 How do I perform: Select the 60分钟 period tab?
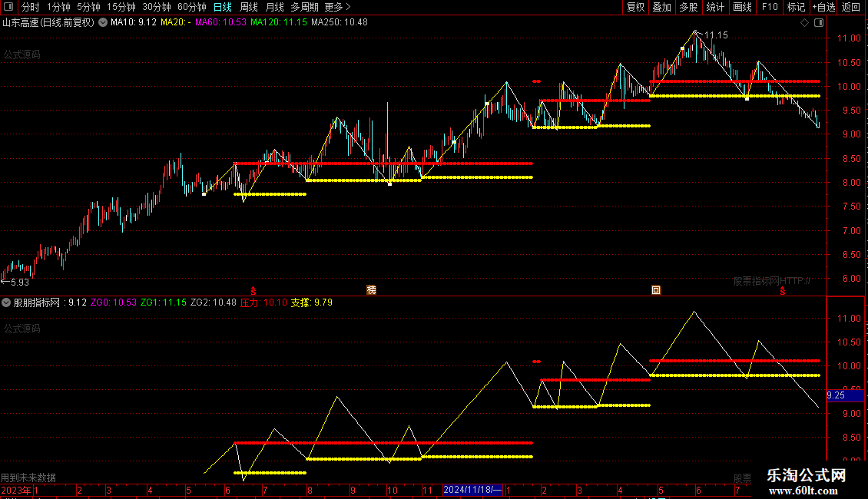pos(192,7)
